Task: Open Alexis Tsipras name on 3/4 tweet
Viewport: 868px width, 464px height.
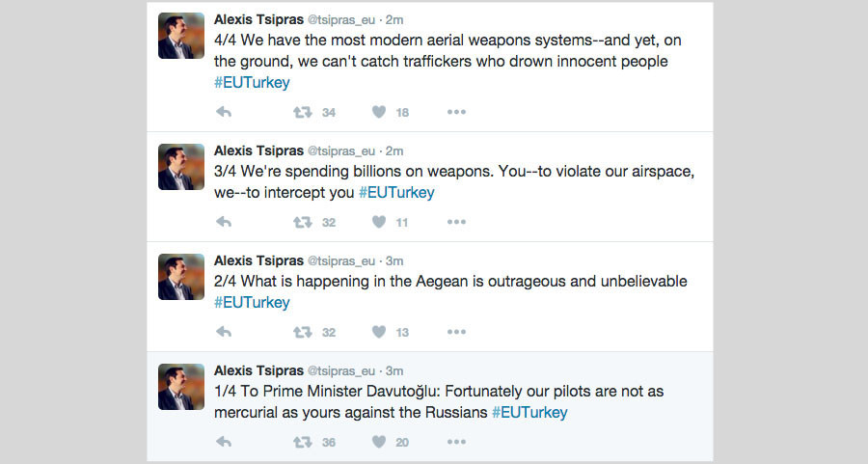Action: pos(258,150)
